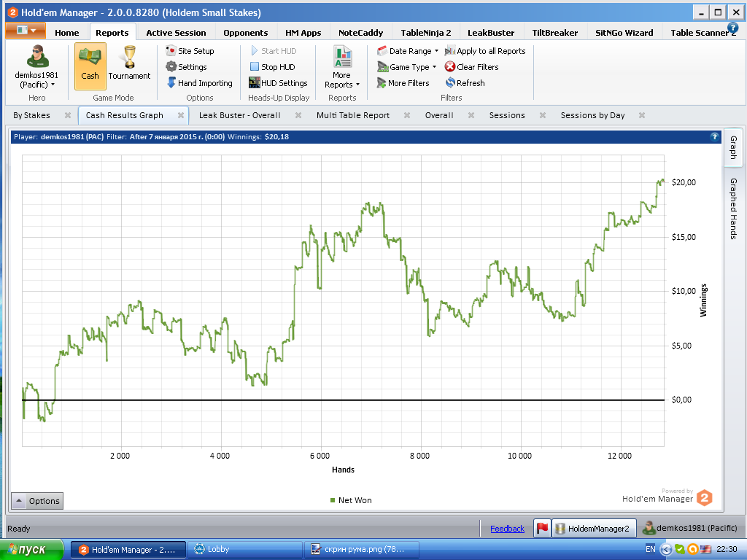Toggle the Net Won legend series
The height and width of the screenshot is (560, 747).
[x=351, y=500]
